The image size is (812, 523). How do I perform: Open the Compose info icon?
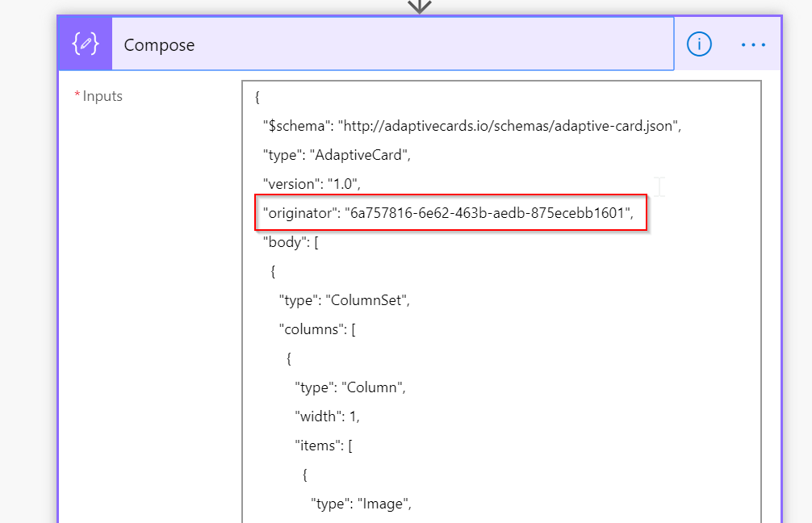pyautogui.click(x=699, y=44)
